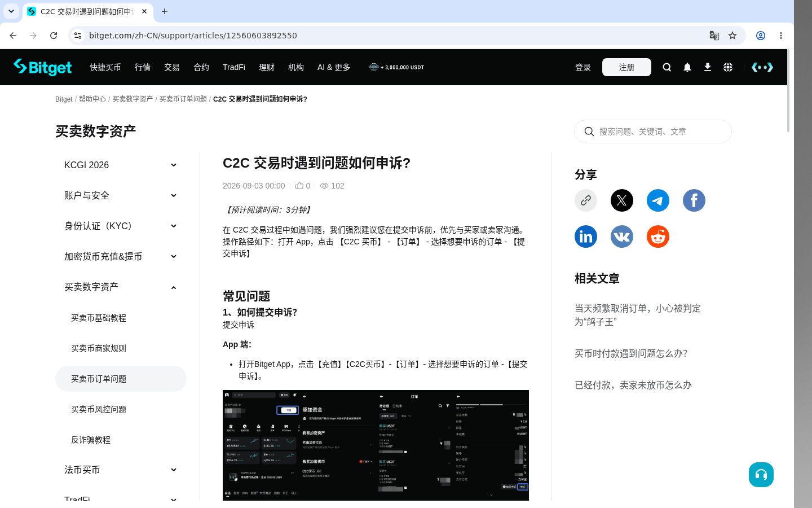Click the download app icon
The width and height of the screenshot is (812, 508).
tap(707, 67)
